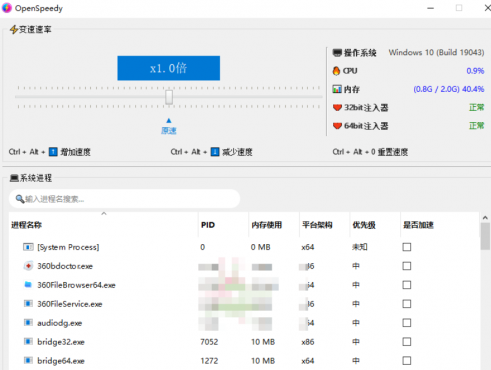Image resolution: width=491 pixels, height=370 pixels.
Task: Click the 64bit injector heart icon
Action: click(x=337, y=126)
